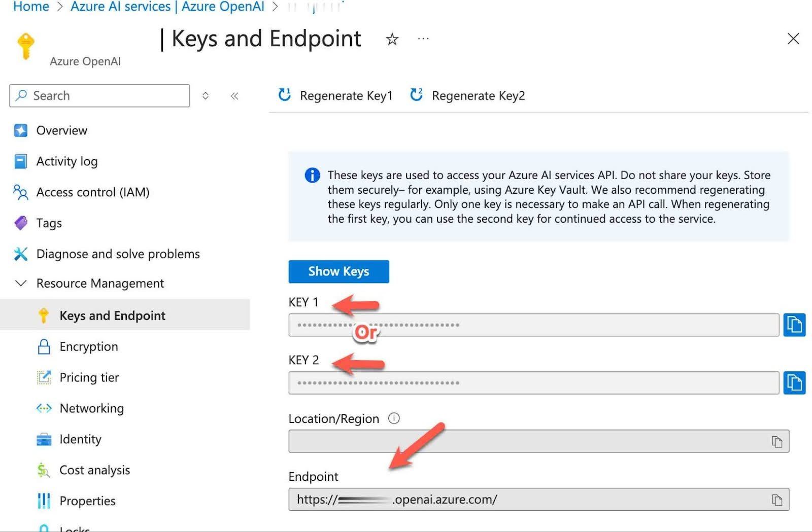812x532 pixels.
Task: Copy KEY 2 to clipboard
Action: click(x=794, y=383)
